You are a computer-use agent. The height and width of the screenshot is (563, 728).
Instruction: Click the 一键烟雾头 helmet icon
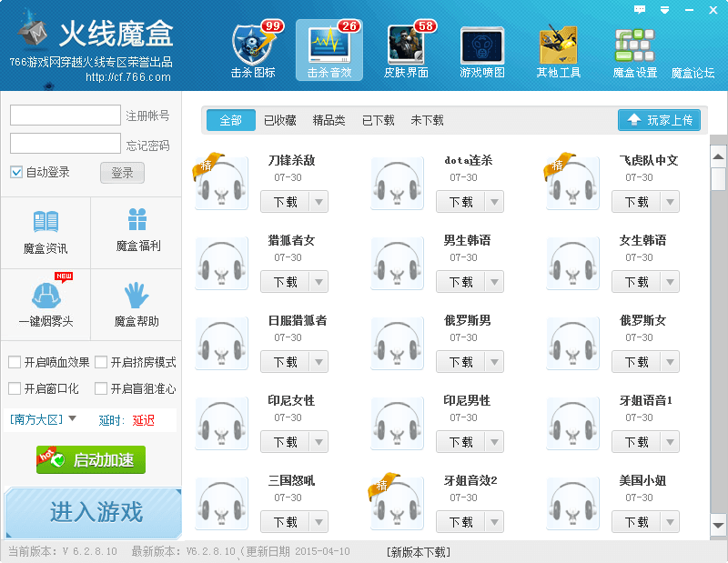point(45,305)
